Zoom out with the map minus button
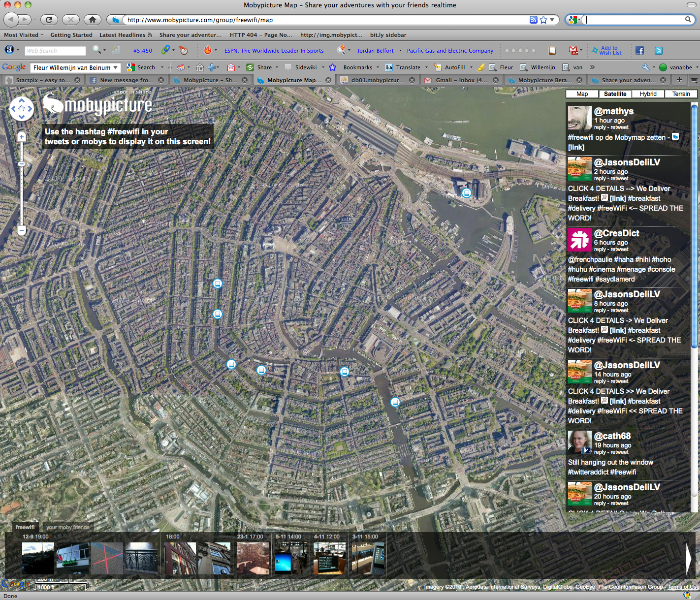 pos(22,230)
